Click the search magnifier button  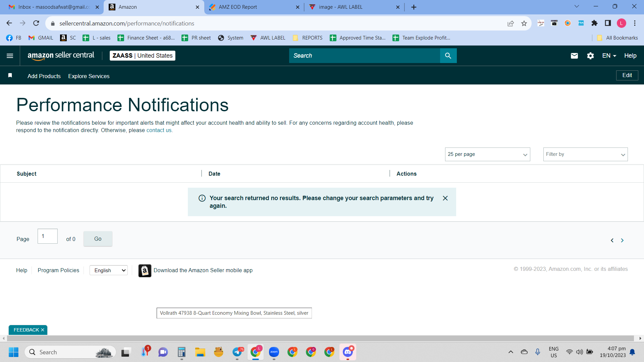[448, 56]
